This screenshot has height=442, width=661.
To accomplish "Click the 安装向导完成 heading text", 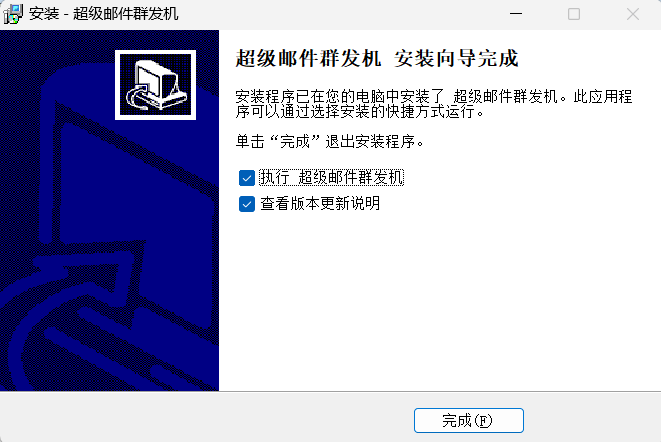I will pos(456,58).
